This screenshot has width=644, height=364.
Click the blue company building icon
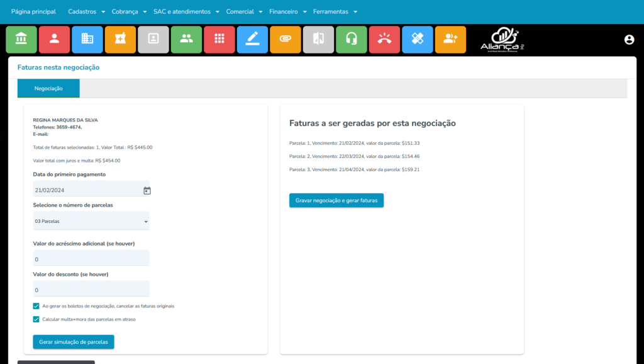(x=87, y=39)
